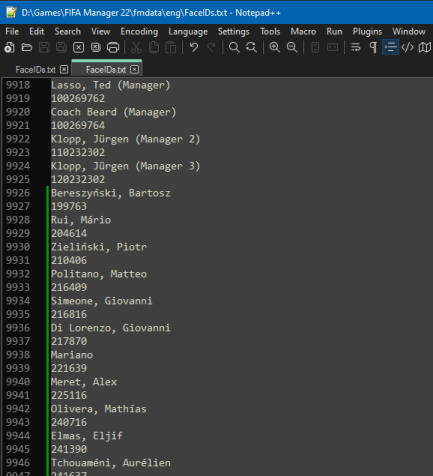Open the Edit menu

[x=37, y=32]
